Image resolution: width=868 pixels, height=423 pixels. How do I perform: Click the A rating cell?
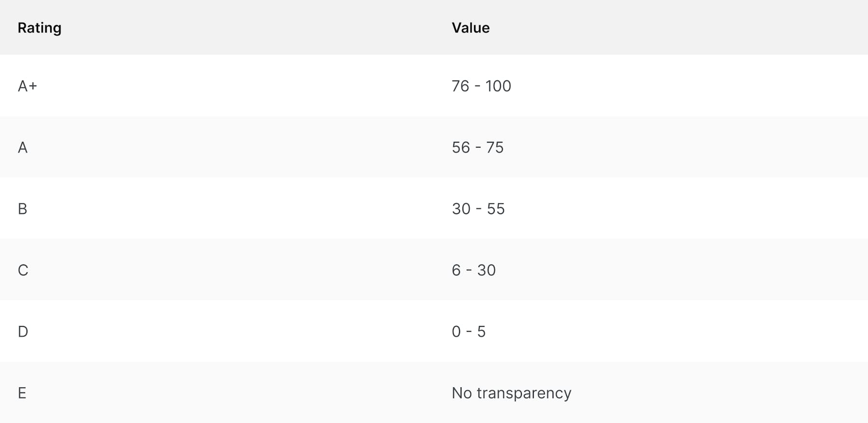[23, 147]
